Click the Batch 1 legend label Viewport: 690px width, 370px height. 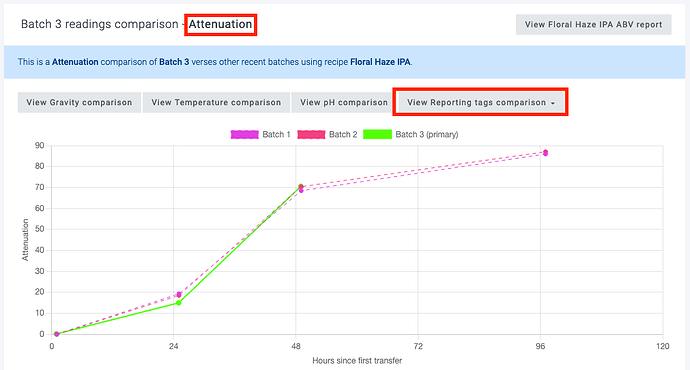coord(276,135)
